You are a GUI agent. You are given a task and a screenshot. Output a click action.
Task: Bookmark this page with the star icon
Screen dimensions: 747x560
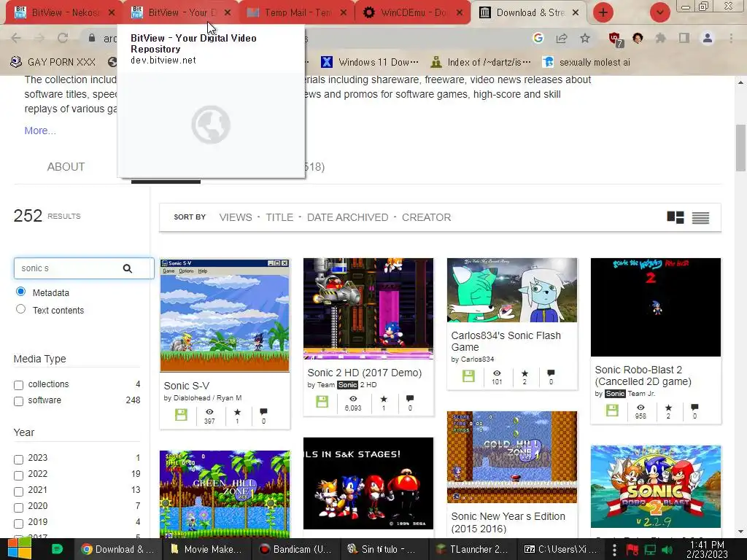[585, 38]
